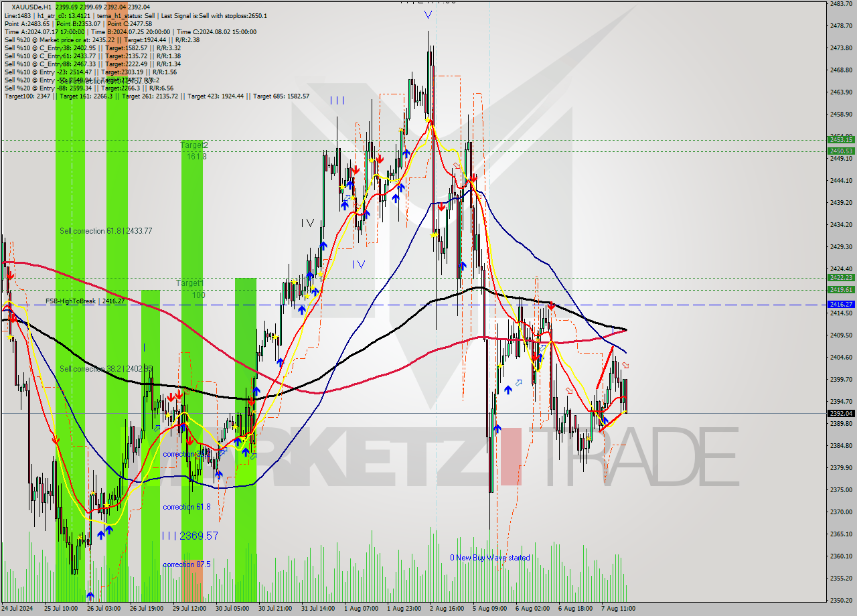Click the 'Sell %10 @ C_Entry61: 2433.77' line
This screenshot has width=857, height=616.
click(x=92, y=56)
